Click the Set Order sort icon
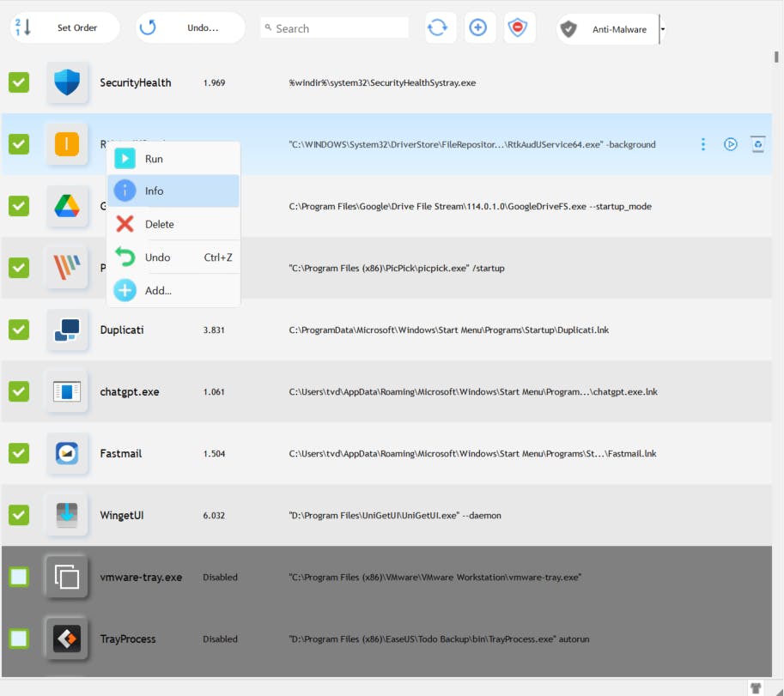This screenshot has width=784, height=696. [x=23, y=27]
